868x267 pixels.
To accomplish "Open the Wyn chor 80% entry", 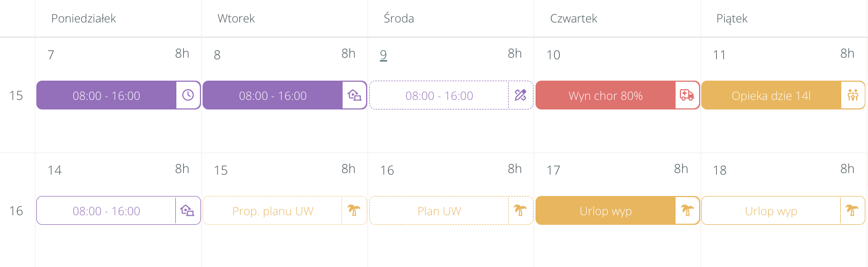I will tap(606, 96).
